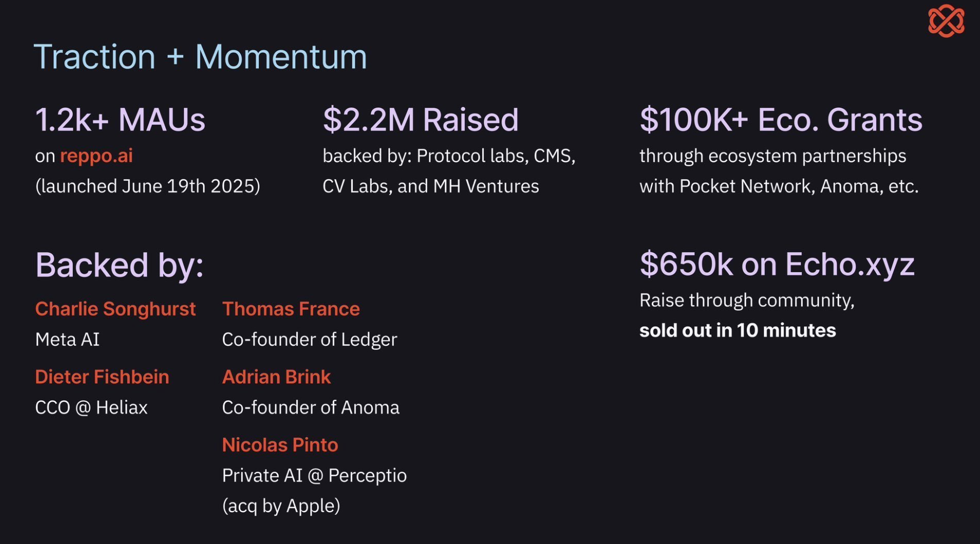This screenshot has width=980, height=544.
Task: Click the Private AI @ Perceptio text
Action: pyautogui.click(x=314, y=476)
